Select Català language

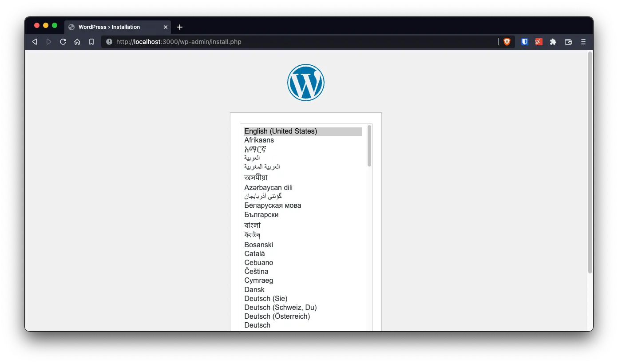[303, 254]
